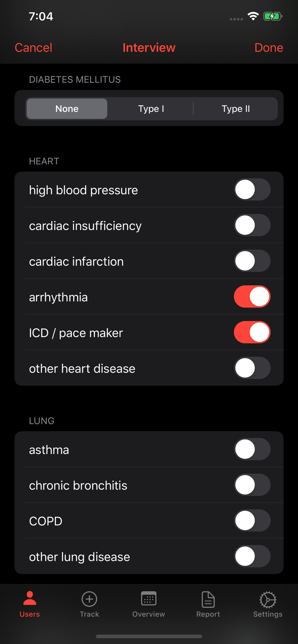Choose the None diabetes segment
298x644 pixels.
(x=67, y=109)
